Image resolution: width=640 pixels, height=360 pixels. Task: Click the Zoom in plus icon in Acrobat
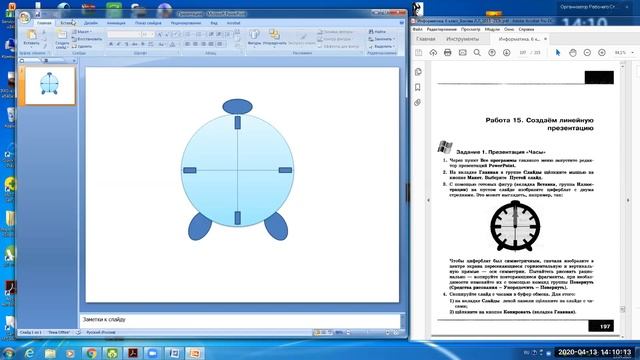click(602, 53)
